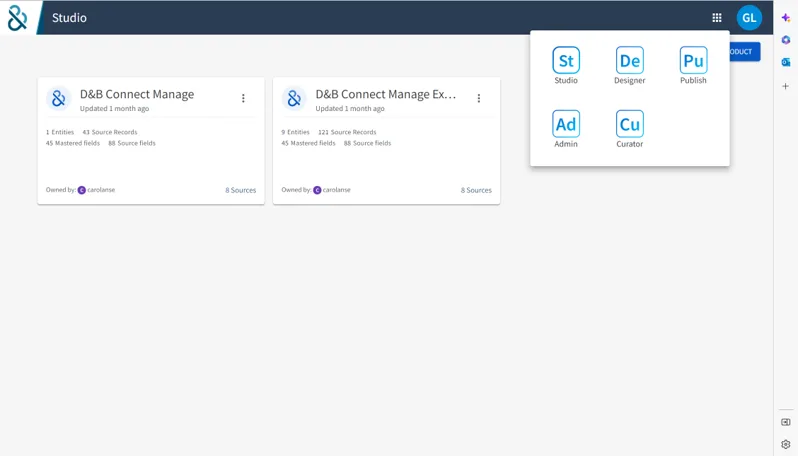This screenshot has height=456, width=798.
Task: Click 8 Sources on D&B Connect Manage card
Action: point(241,190)
